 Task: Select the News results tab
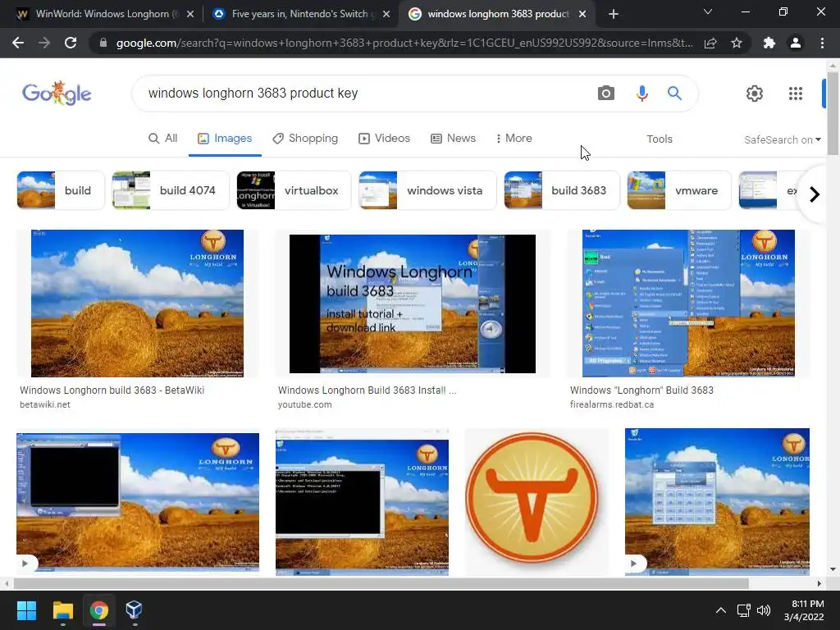click(x=453, y=138)
